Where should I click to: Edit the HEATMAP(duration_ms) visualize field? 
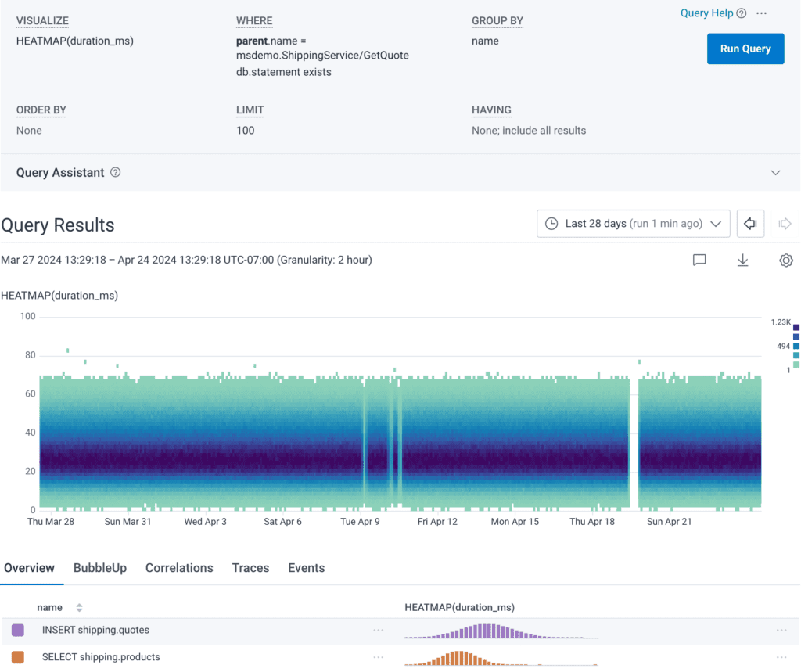pos(75,41)
